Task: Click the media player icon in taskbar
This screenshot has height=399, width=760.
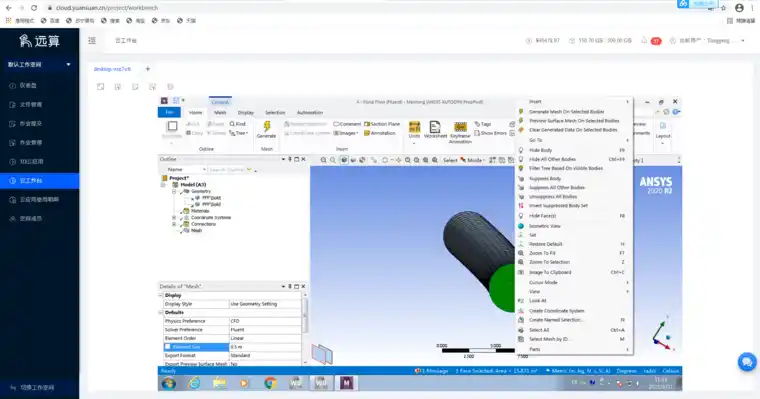Action: 244,383
